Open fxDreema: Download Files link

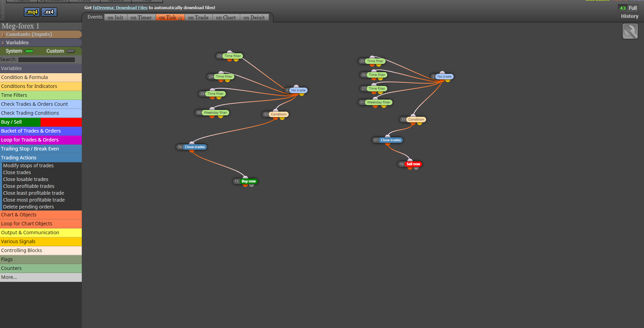[x=120, y=8]
